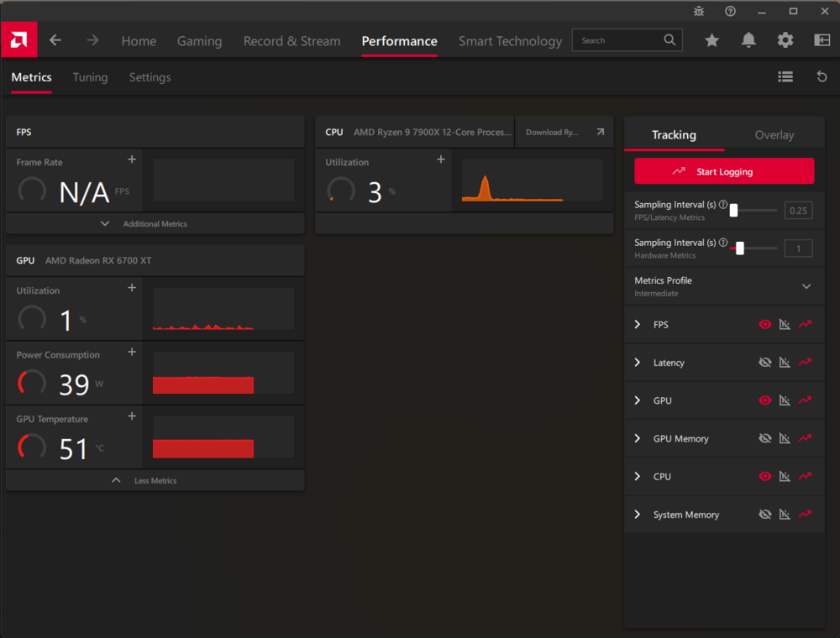Click the bug report icon
Viewport: 840px width, 638px height.
(x=699, y=11)
